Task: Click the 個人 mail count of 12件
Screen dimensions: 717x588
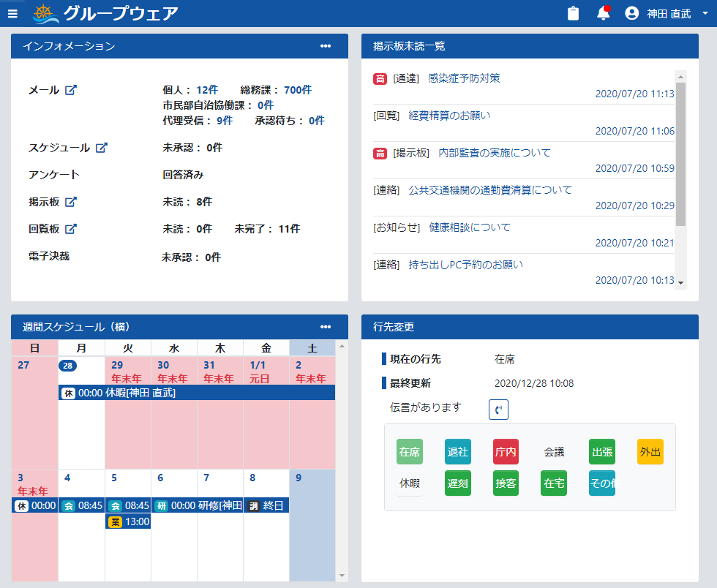Action: pos(207,90)
